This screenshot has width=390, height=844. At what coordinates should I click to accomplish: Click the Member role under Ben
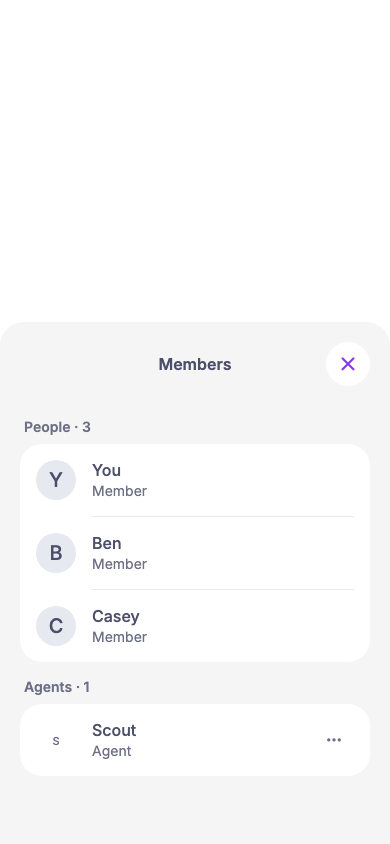(x=119, y=564)
